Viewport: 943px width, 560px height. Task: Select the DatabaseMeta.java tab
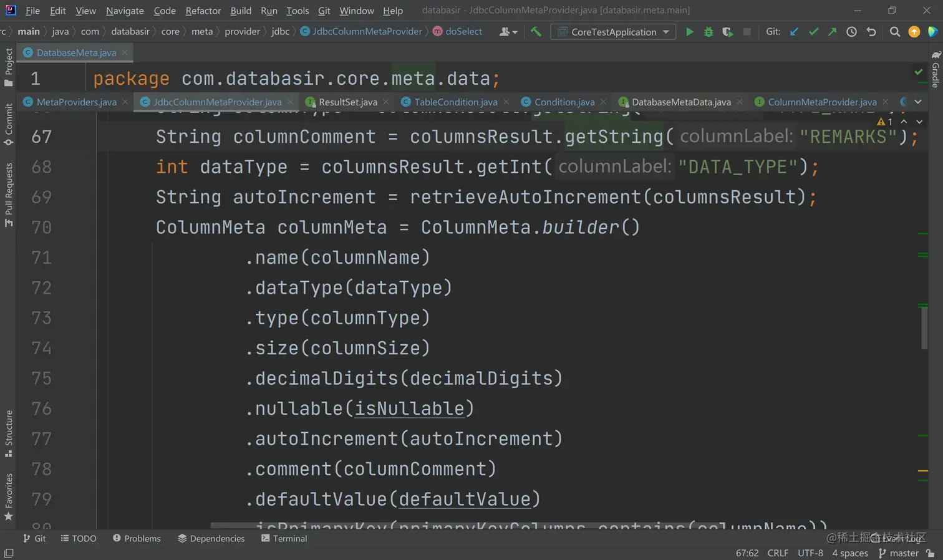[x=76, y=52]
